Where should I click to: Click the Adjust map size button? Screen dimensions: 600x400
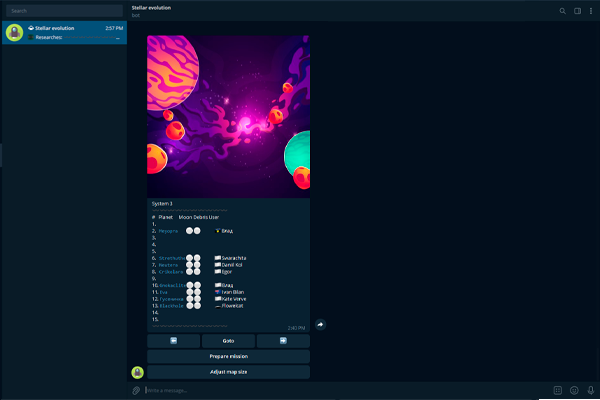coord(228,372)
